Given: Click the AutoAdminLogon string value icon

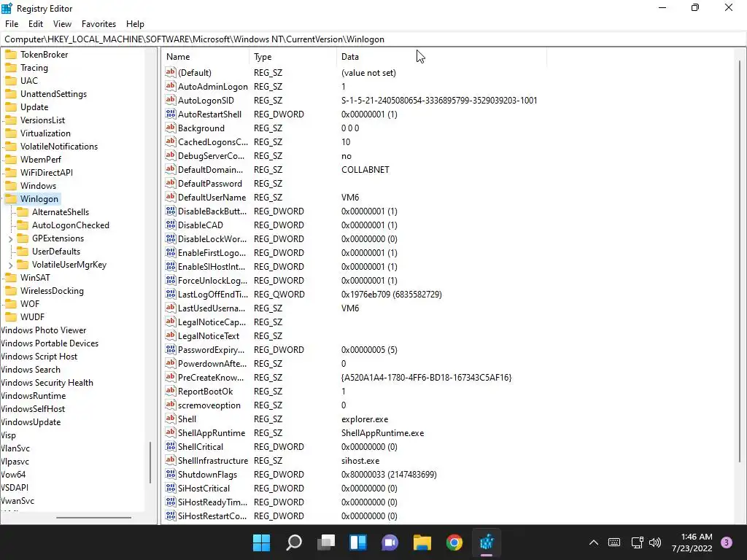Looking at the screenshot, I should (x=171, y=86).
